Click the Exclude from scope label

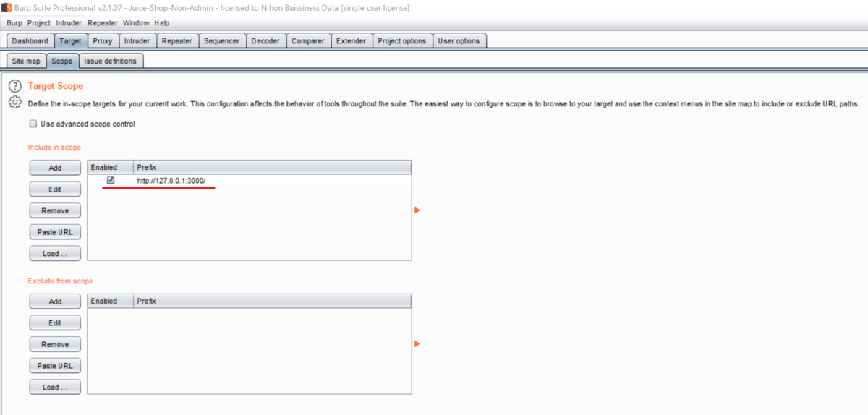[61, 281]
